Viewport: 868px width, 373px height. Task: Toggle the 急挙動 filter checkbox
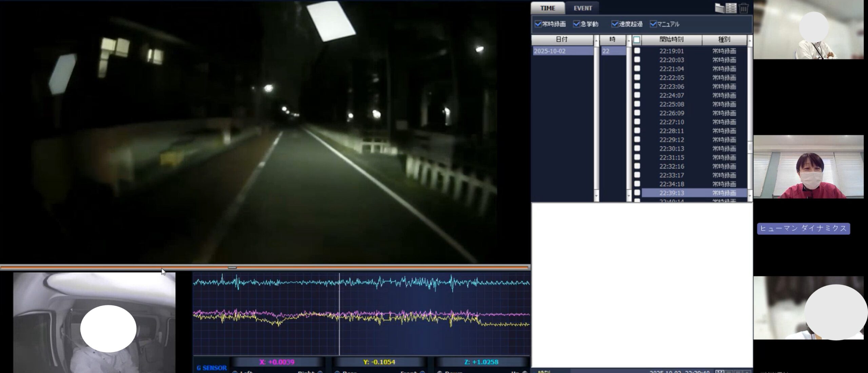[x=576, y=24]
